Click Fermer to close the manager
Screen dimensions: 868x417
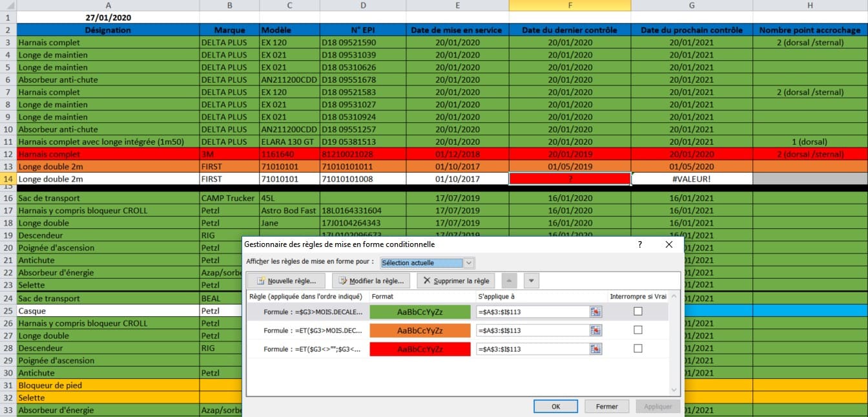(x=606, y=407)
